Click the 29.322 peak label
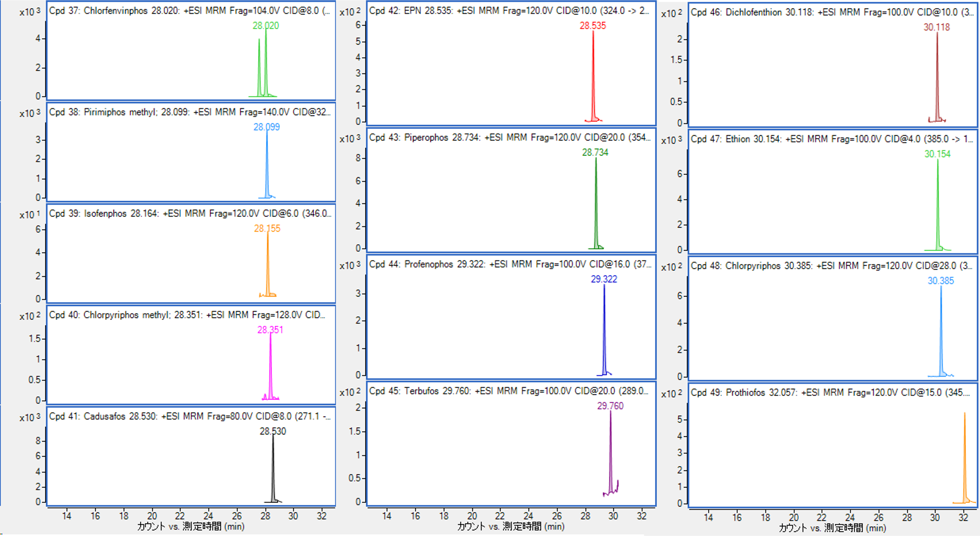The width and height of the screenshot is (980, 536). tap(604, 279)
